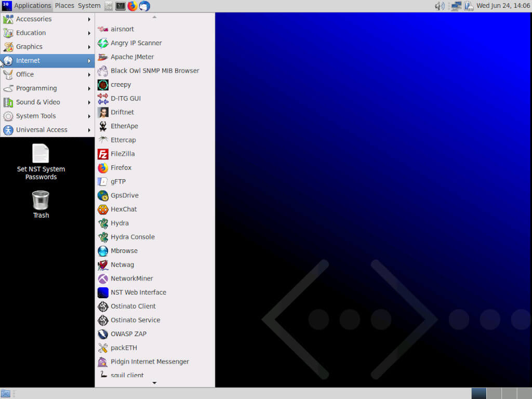The width and height of the screenshot is (532, 399).
Task: Switch to the second workspace in the switcher
Action: coord(494,393)
